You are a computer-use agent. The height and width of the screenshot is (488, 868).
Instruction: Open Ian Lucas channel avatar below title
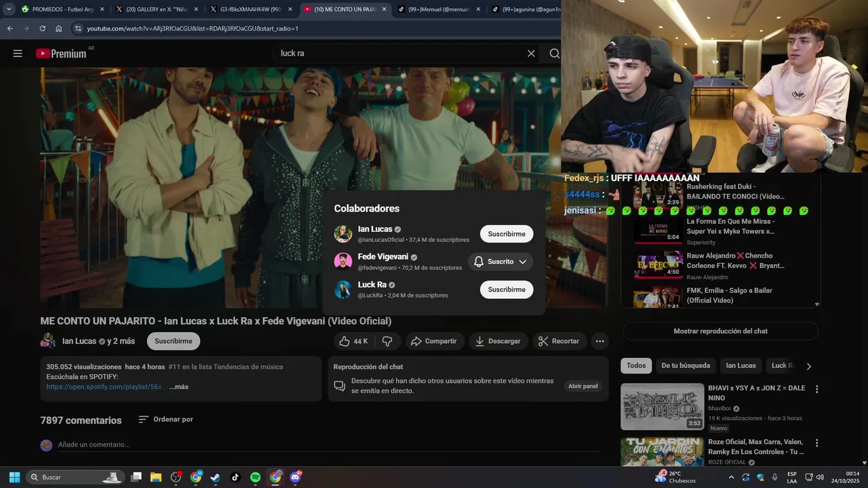pos(48,341)
